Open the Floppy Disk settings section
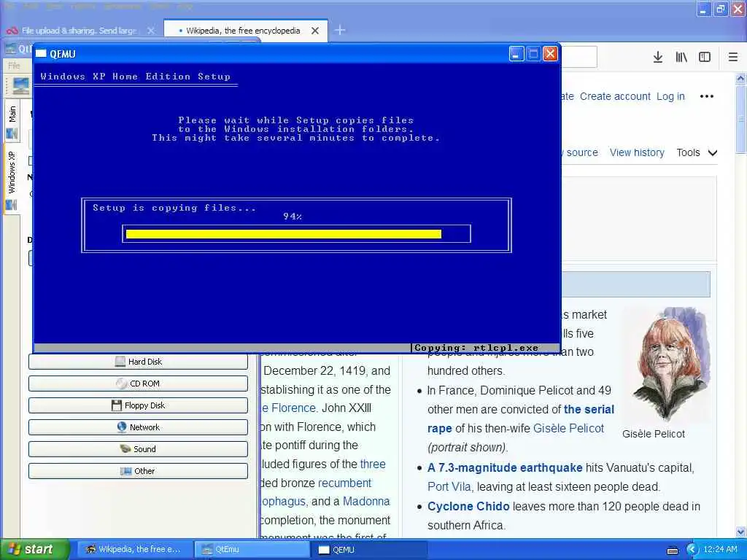 [138, 405]
